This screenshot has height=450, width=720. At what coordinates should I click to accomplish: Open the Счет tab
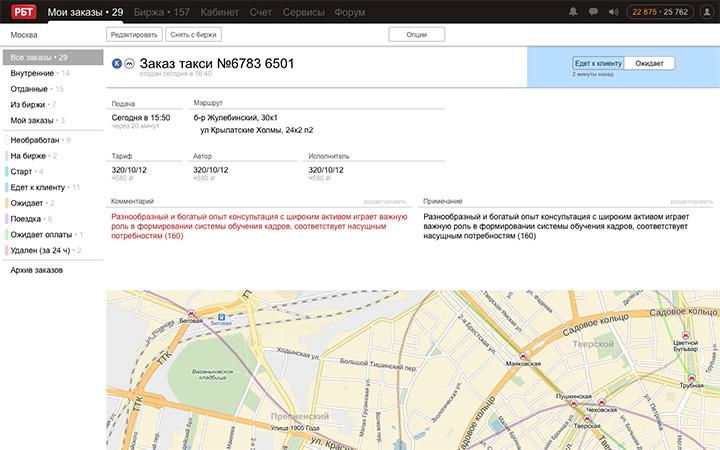pyautogui.click(x=261, y=12)
